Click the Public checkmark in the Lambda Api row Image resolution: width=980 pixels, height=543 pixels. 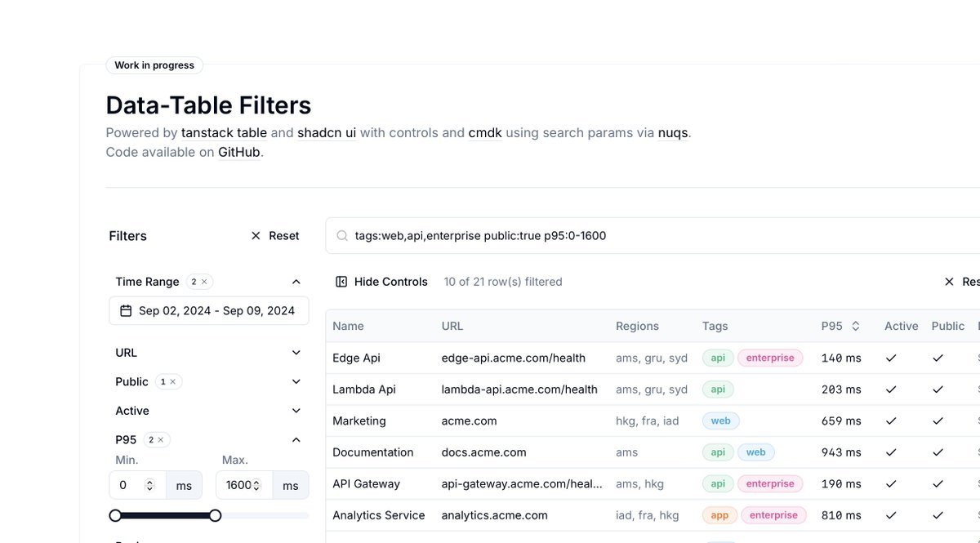click(x=938, y=389)
